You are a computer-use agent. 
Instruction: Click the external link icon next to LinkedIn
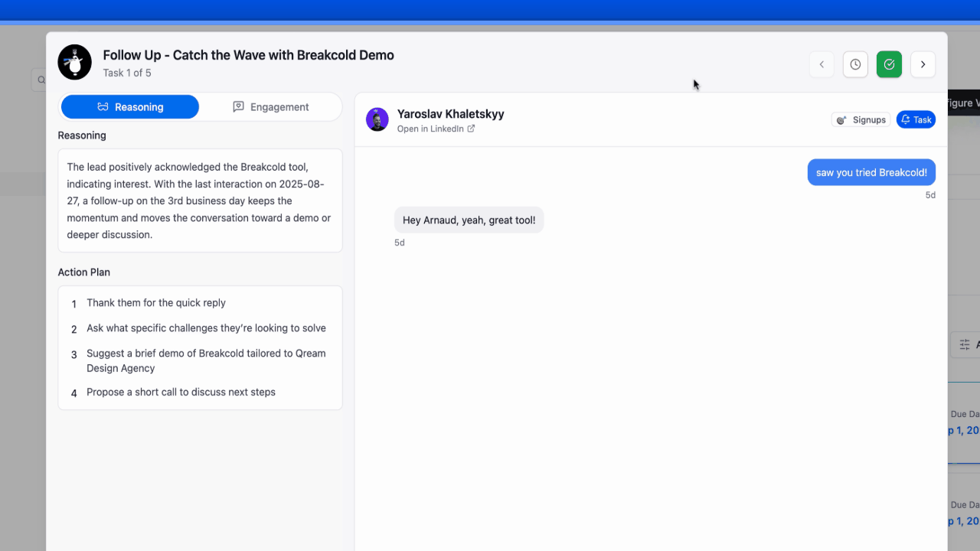471,129
